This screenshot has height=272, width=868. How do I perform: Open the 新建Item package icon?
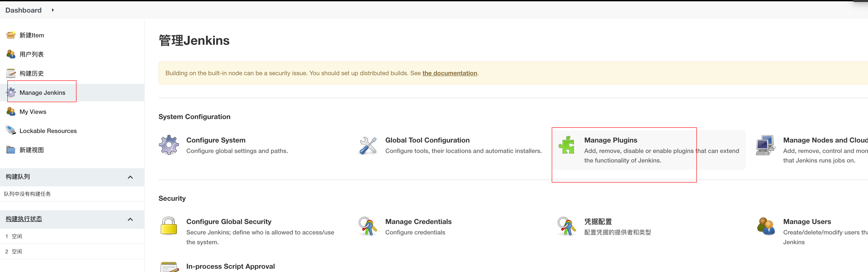[x=10, y=35]
